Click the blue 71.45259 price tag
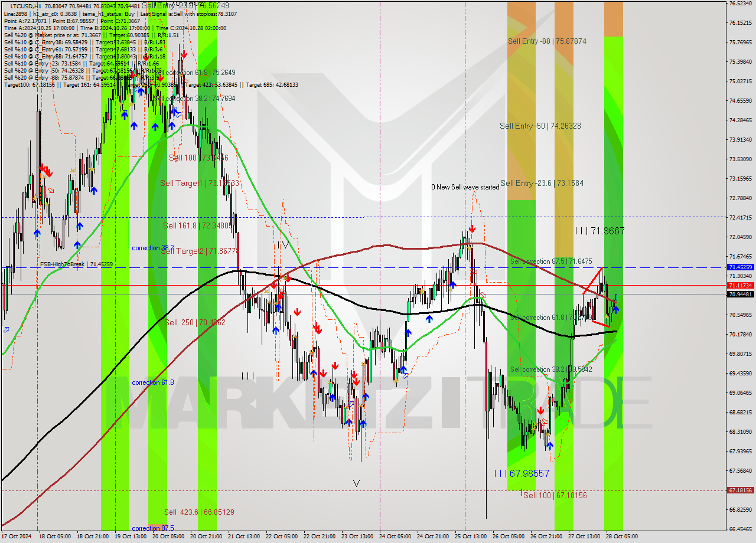The width and height of the screenshot is (756, 543). coord(740,267)
